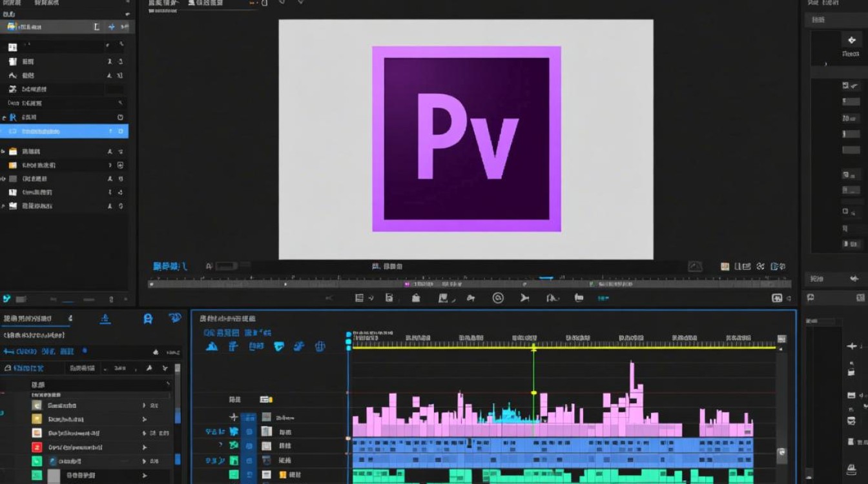The image size is (868, 484).
Task: Click the Pv logo in the preview monitor
Action: pos(466,139)
